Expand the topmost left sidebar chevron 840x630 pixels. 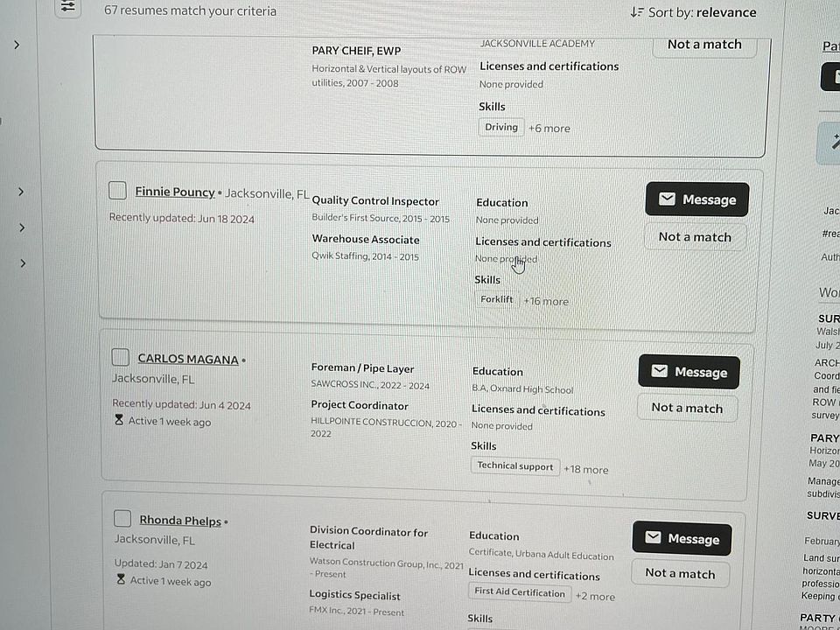click(x=17, y=45)
